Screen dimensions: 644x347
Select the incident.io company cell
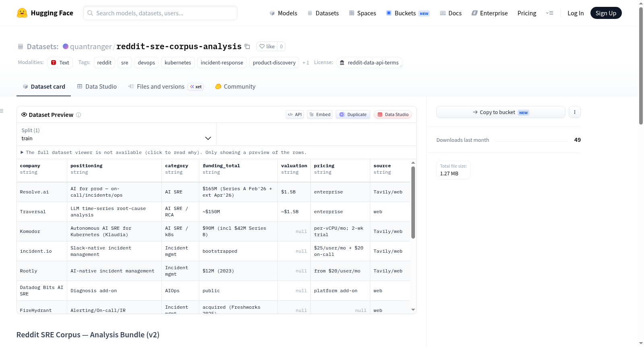click(42, 251)
